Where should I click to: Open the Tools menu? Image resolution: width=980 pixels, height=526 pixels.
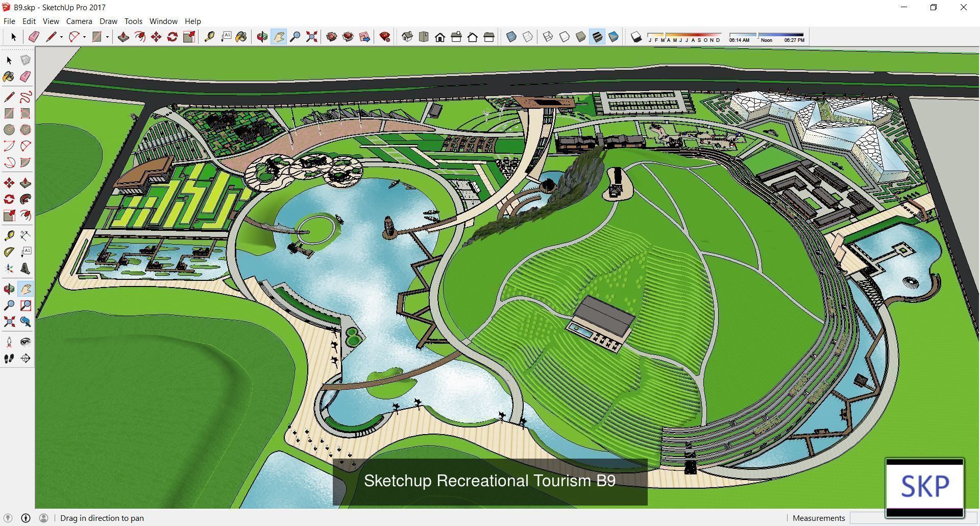[x=133, y=21]
